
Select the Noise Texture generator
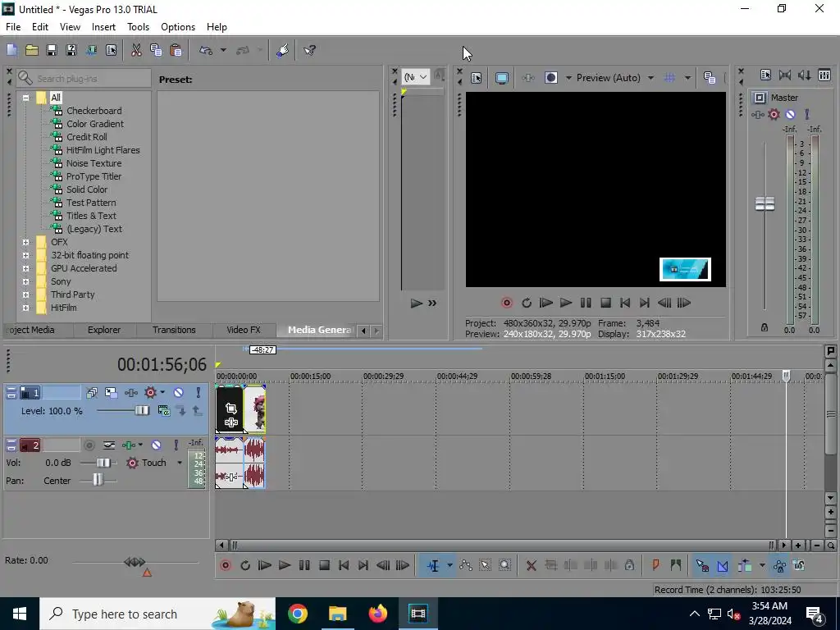pos(94,163)
